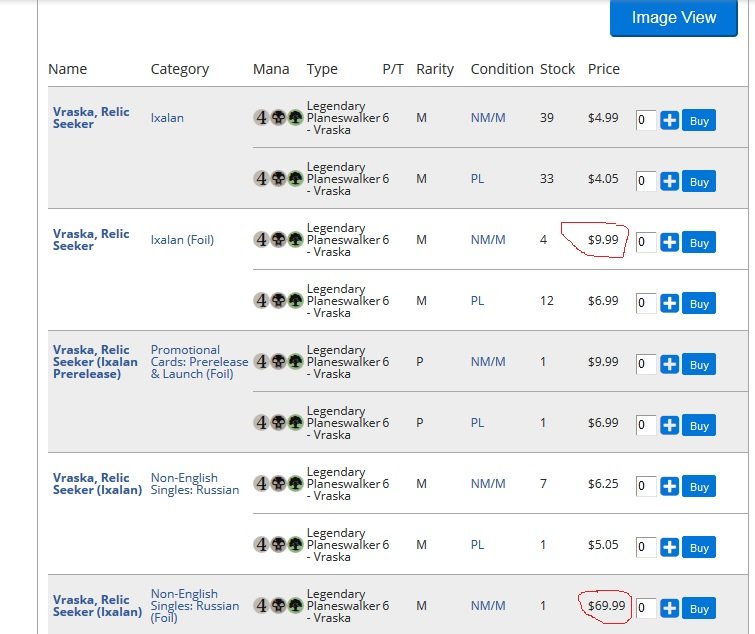Click PL condition link in $4.05 row
The width and height of the screenshot is (755, 634).
[x=477, y=179]
